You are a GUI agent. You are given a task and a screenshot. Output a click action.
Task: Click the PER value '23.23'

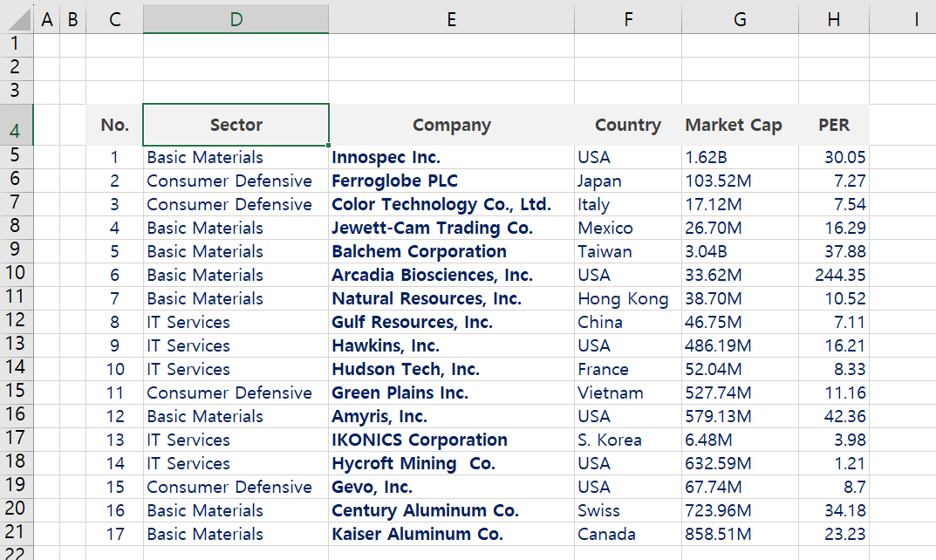(x=834, y=535)
